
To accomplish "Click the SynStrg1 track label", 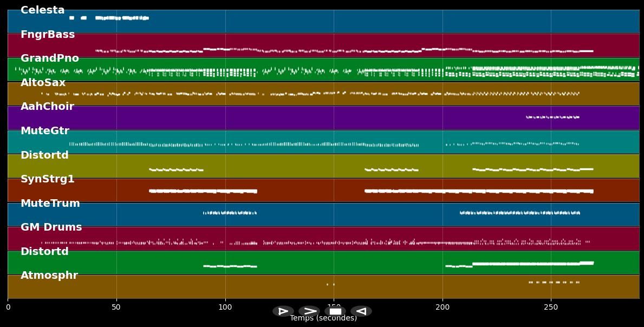I will coord(48,179).
